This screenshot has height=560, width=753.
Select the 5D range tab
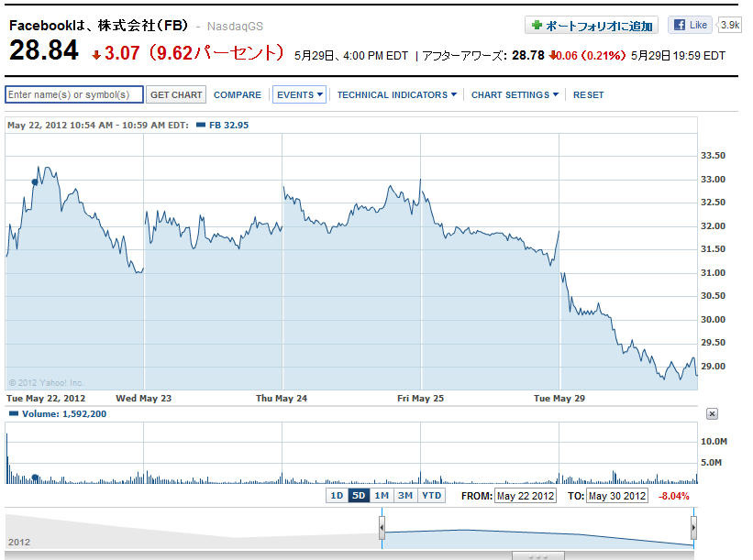[x=359, y=495]
